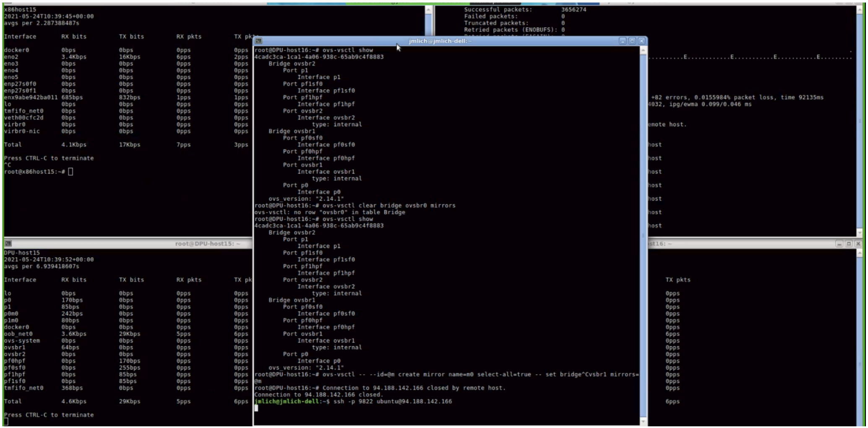The width and height of the screenshot is (868, 428).
Task: Click the 3.6Kbps RX bits value
Action: tap(74, 334)
